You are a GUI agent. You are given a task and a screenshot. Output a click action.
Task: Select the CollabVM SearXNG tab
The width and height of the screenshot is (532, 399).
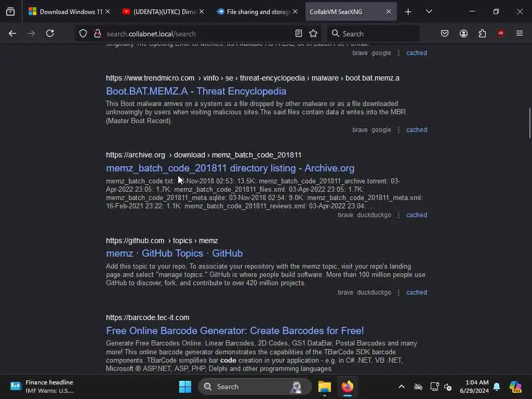pos(351,11)
